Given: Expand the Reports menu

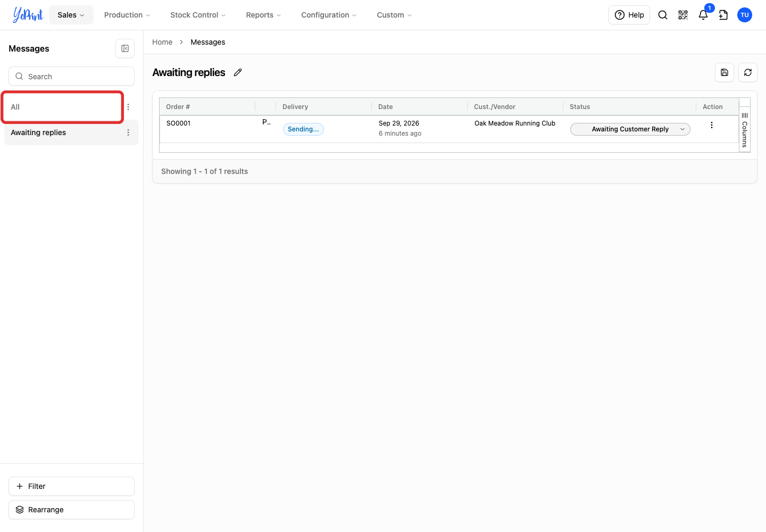Looking at the screenshot, I should click(x=263, y=15).
